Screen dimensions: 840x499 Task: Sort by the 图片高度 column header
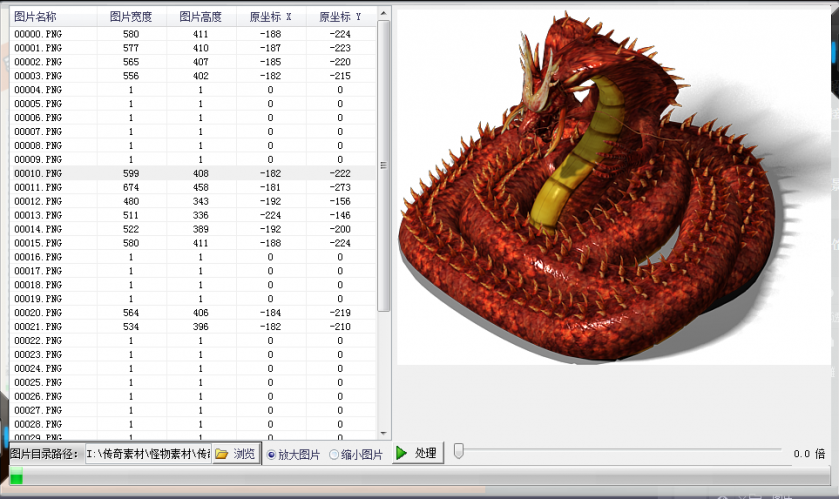pos(201,17)
